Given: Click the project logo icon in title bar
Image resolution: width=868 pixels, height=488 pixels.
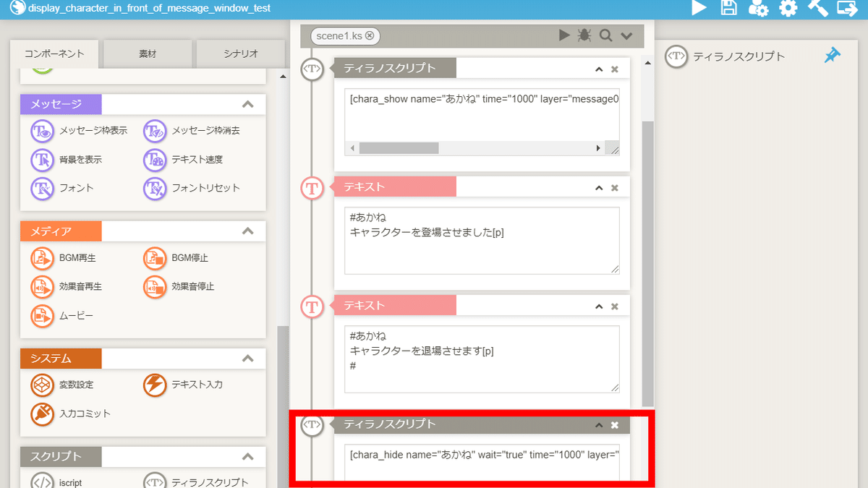Looking at the screenshot, I should pos(17,8).
